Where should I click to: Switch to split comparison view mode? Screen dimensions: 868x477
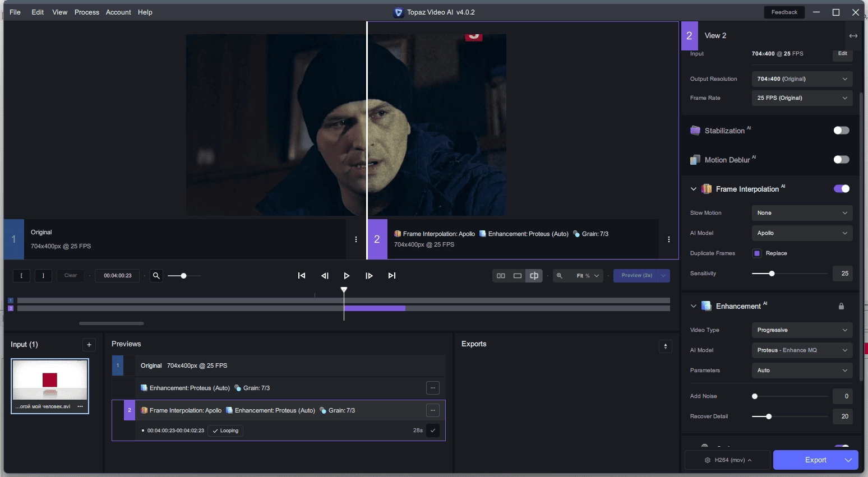click(534, 275)
